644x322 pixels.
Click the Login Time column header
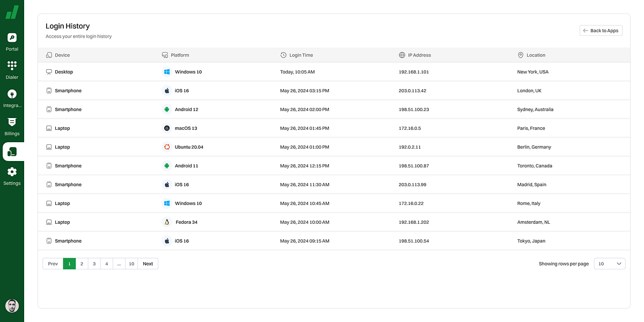297,55
